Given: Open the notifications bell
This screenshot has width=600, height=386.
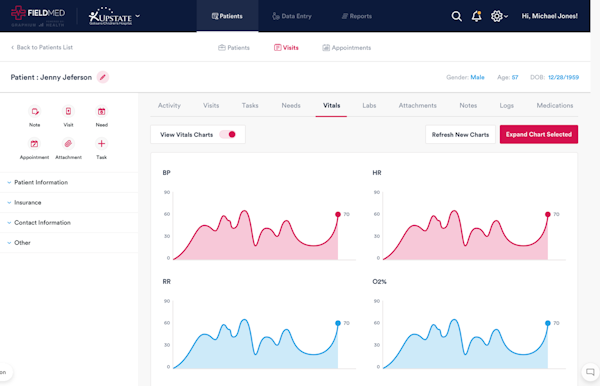Looking at the screenshot, I should [476, 16].
